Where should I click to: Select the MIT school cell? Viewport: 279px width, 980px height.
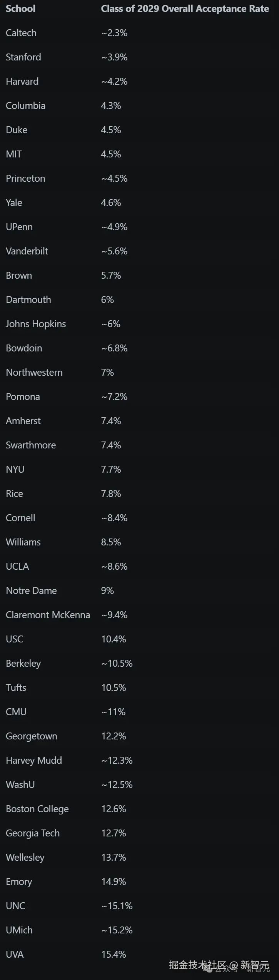tap(14, 154)
